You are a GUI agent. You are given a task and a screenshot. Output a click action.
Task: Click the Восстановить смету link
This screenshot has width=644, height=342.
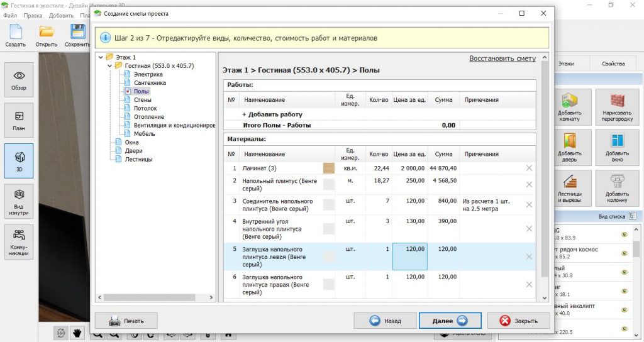coord(502,58)
